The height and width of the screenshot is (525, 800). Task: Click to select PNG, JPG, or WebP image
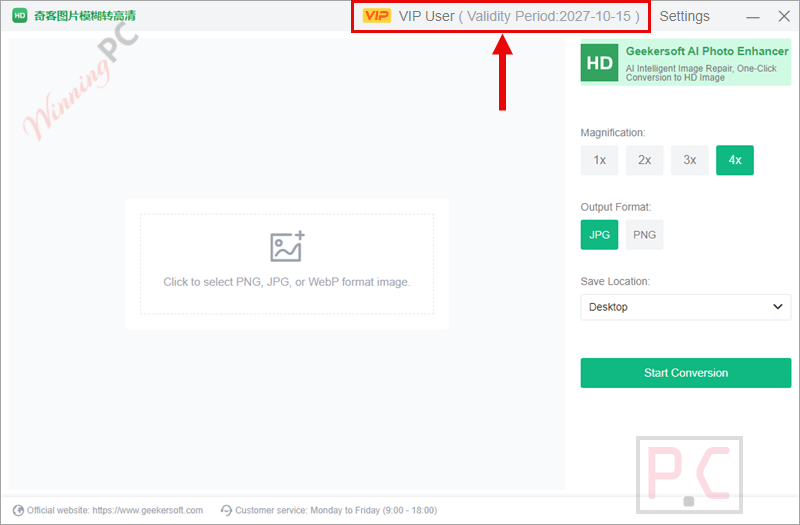pos(287,264)
